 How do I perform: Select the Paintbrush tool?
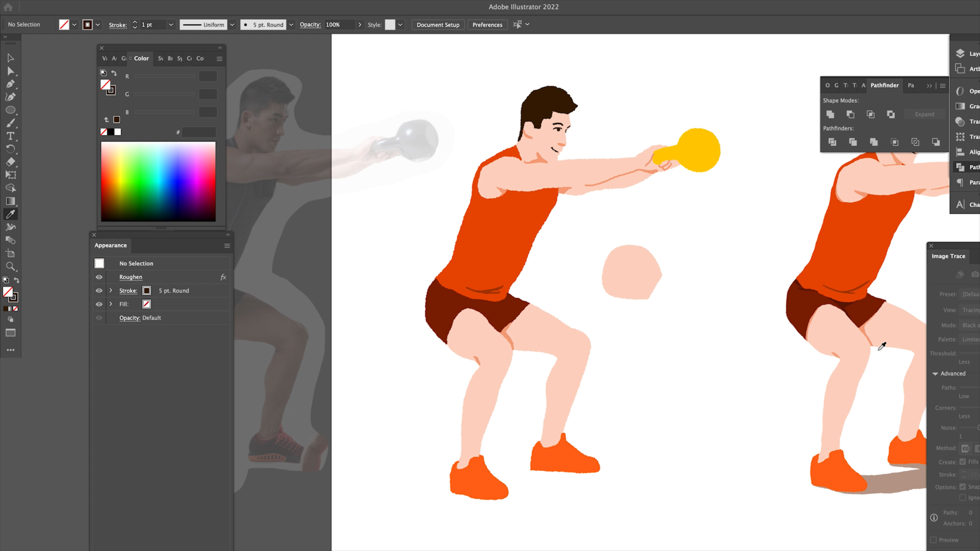click(x=10, y=123)
